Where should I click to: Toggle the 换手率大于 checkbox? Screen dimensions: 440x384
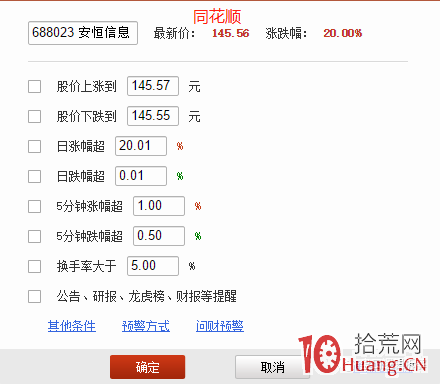(35, 266)
